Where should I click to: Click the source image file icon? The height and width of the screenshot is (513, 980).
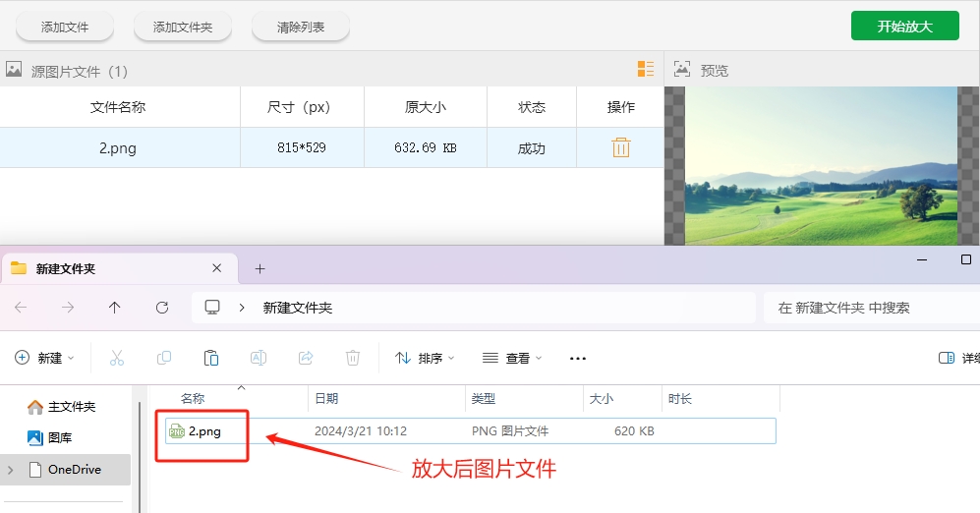[14, 70]
